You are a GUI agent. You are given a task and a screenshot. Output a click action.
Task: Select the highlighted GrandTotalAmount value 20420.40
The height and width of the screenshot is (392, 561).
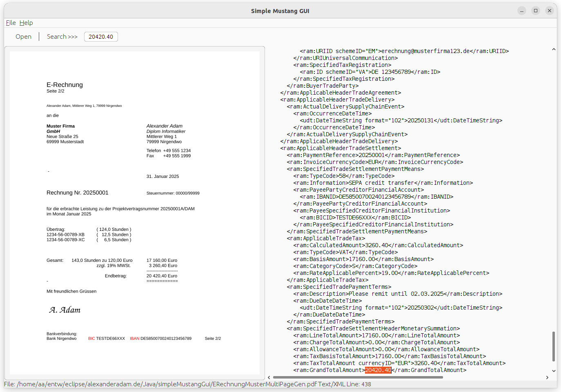pos(377,370)
